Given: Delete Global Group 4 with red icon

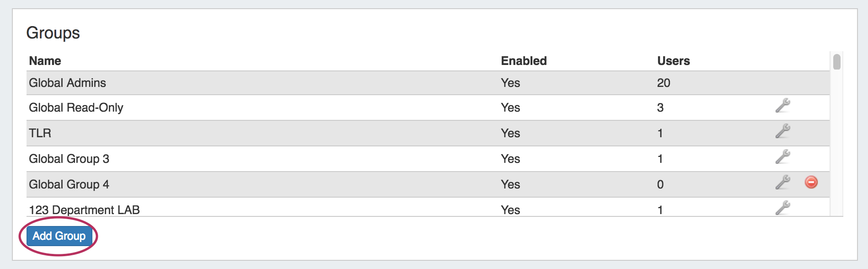Looking at the screenshot, I should pos(811,182).
